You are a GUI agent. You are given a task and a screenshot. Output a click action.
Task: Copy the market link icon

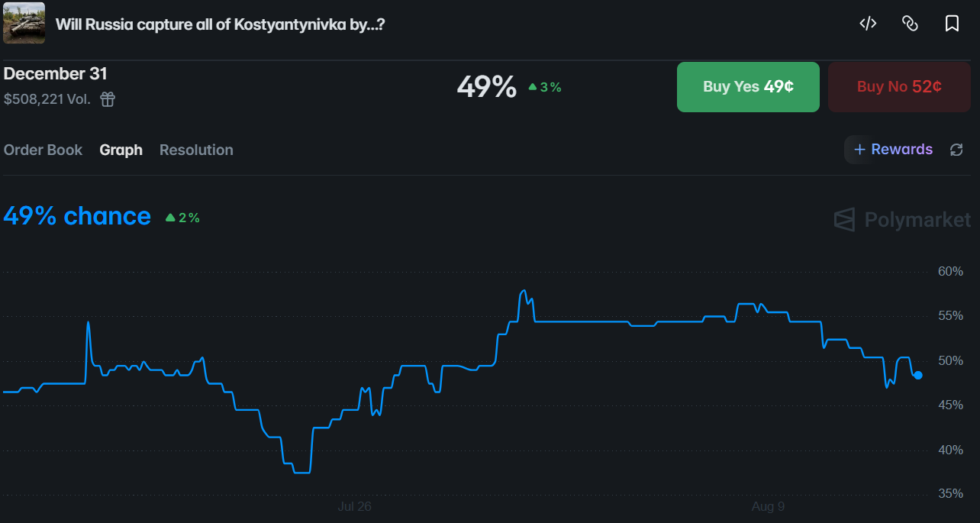coord(910,23)
